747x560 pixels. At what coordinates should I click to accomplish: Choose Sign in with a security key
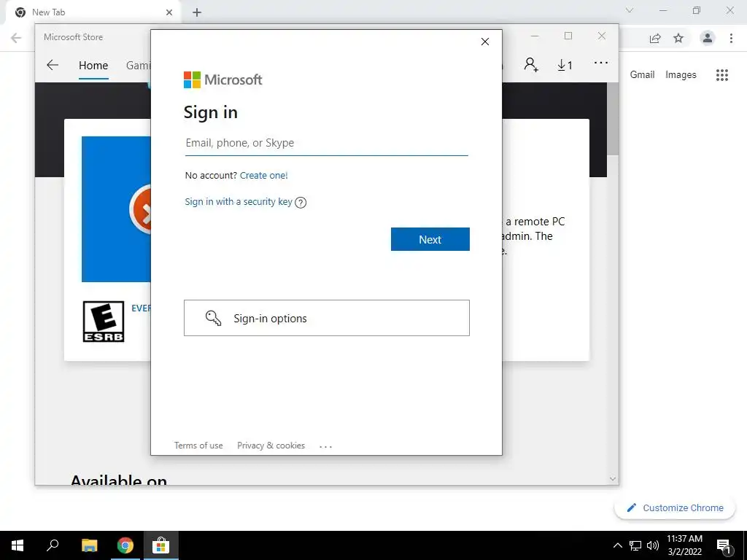point(239,201)
